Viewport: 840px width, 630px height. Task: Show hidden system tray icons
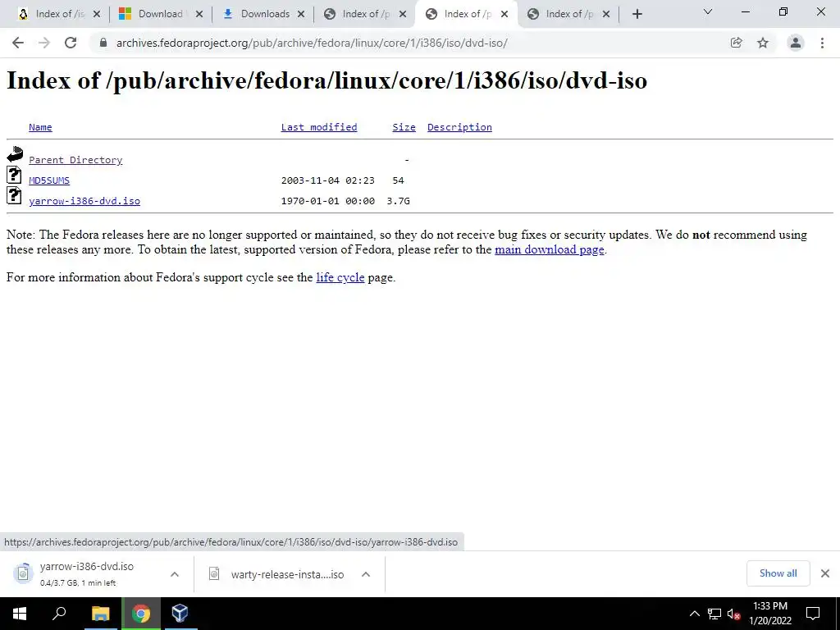point(694,614)
